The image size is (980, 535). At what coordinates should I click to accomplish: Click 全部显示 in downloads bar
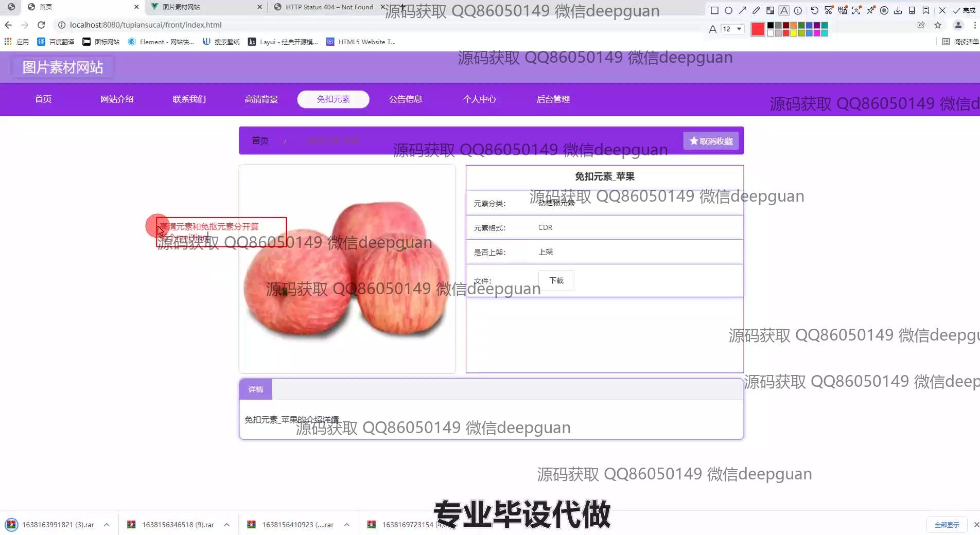pyautogui.click(x=947, y=525)
